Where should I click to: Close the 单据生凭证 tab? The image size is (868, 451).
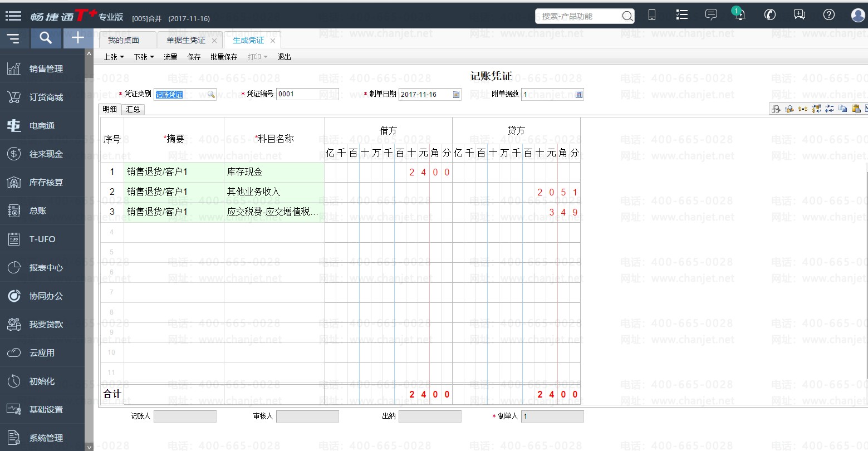tap(214, 41)
